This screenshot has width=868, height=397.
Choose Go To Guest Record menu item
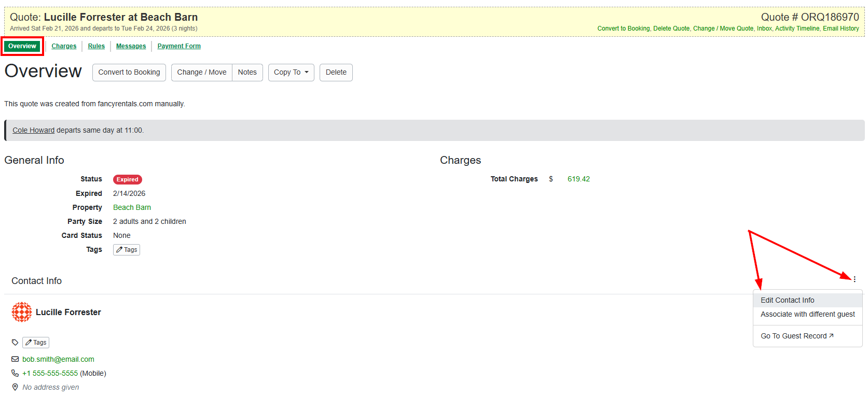(x=807, y=336)
